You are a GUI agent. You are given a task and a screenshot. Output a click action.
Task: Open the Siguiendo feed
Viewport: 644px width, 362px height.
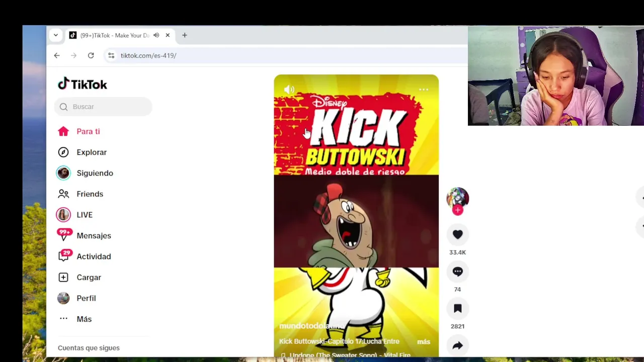coord(95,173)
